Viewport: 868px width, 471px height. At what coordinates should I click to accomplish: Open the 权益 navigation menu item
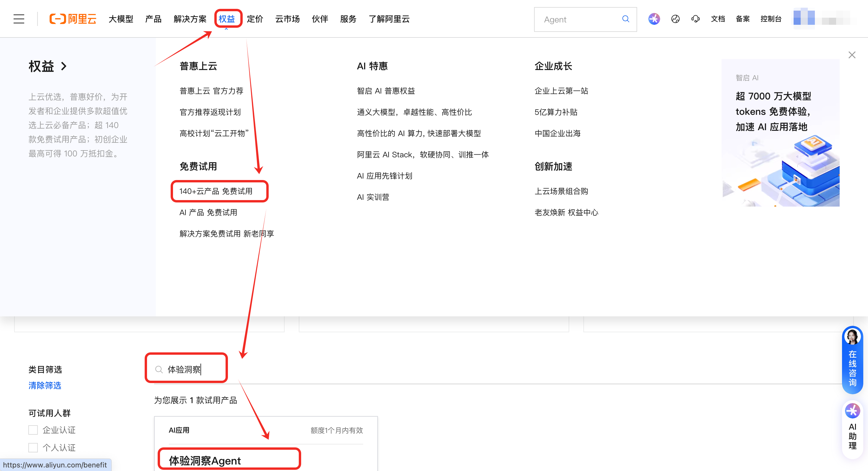pos(226,19)
